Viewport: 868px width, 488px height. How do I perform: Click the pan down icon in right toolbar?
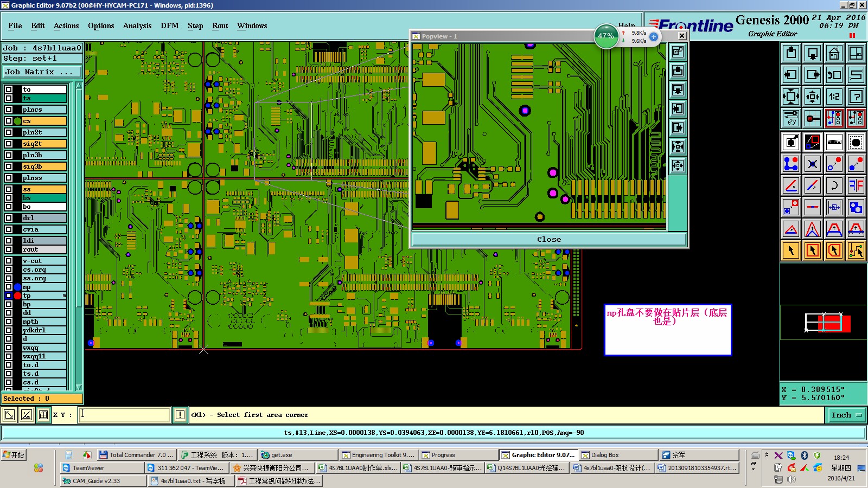click(x=813, y=53)
